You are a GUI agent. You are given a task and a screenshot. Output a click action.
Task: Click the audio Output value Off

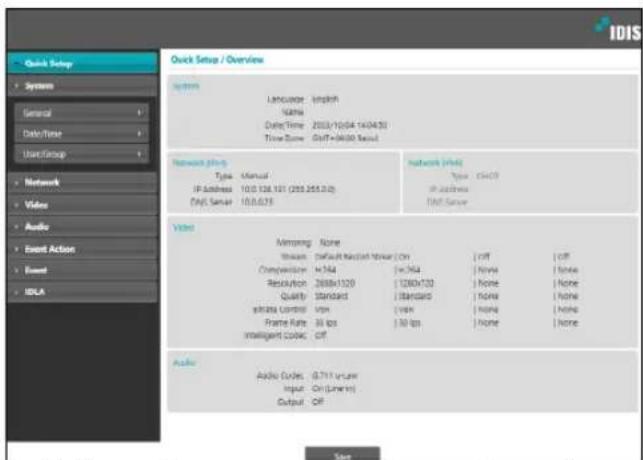coord(318,402)
